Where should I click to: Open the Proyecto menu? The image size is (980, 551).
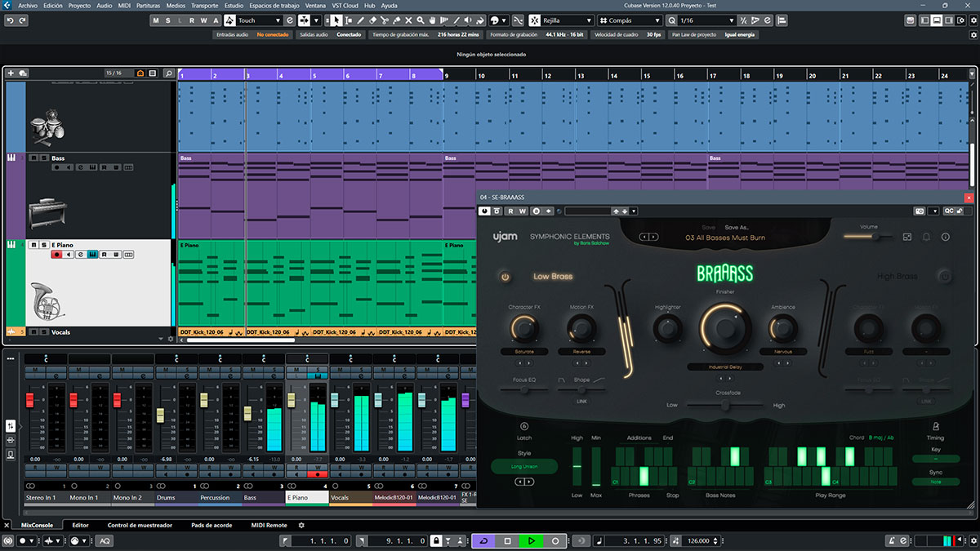click(x=80, y=5)
